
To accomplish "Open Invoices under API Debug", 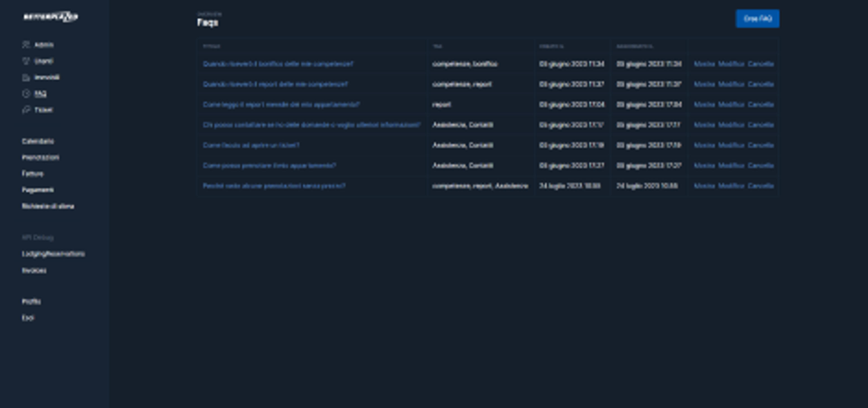I will (34, 270).
